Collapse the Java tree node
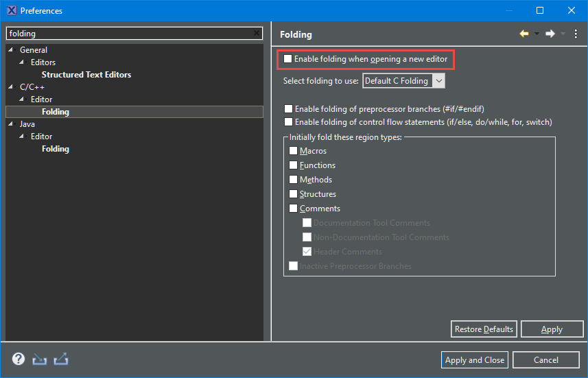The width and height of the screenshot is (588, 378). 11,124
